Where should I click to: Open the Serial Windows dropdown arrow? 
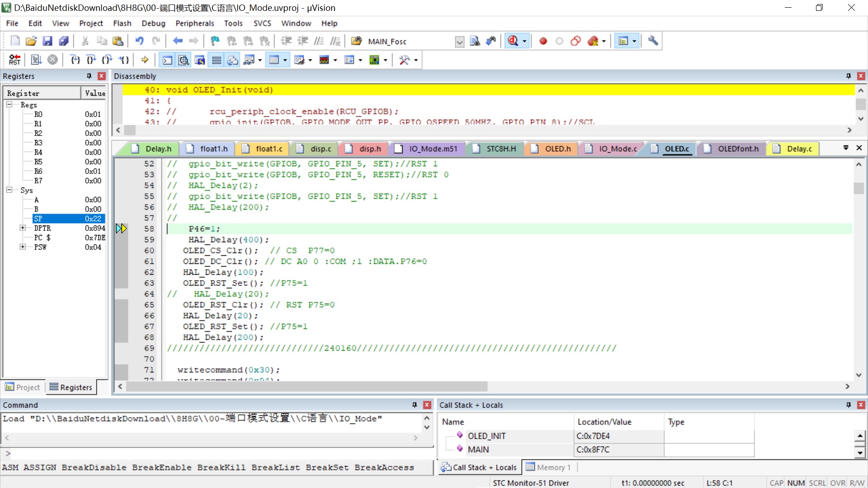(310, 60)
